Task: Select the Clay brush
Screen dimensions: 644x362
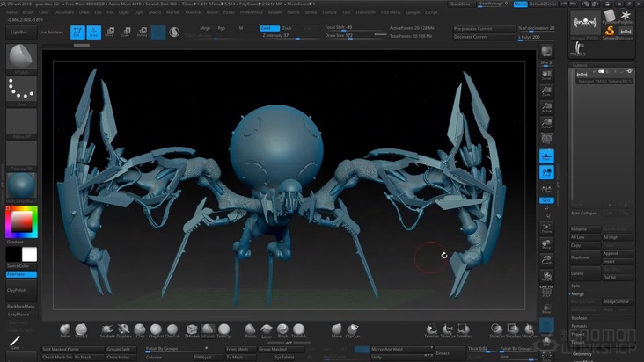Action: click(x=140, y=330)
